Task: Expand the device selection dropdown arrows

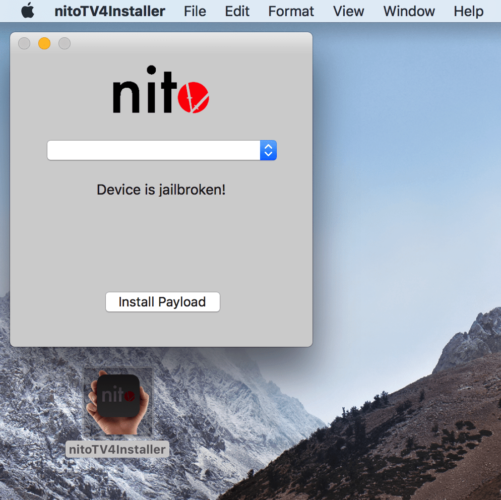Action: click(x=268, y=150)
